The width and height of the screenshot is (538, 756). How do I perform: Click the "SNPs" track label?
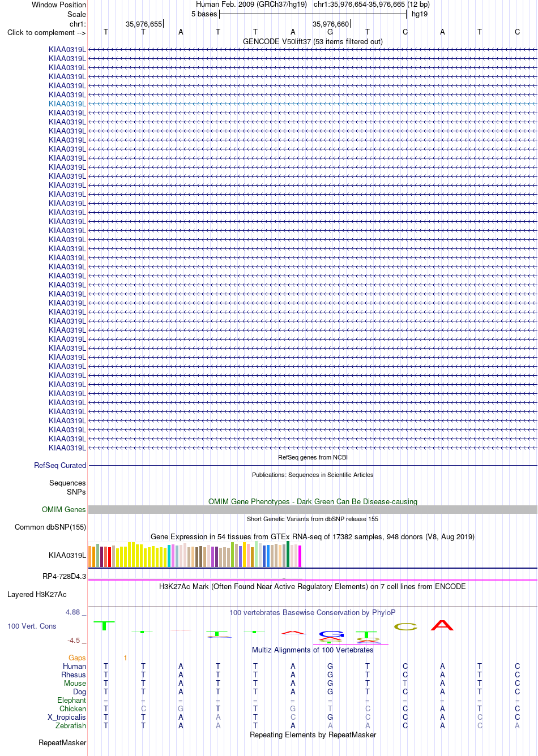[76, 492]
